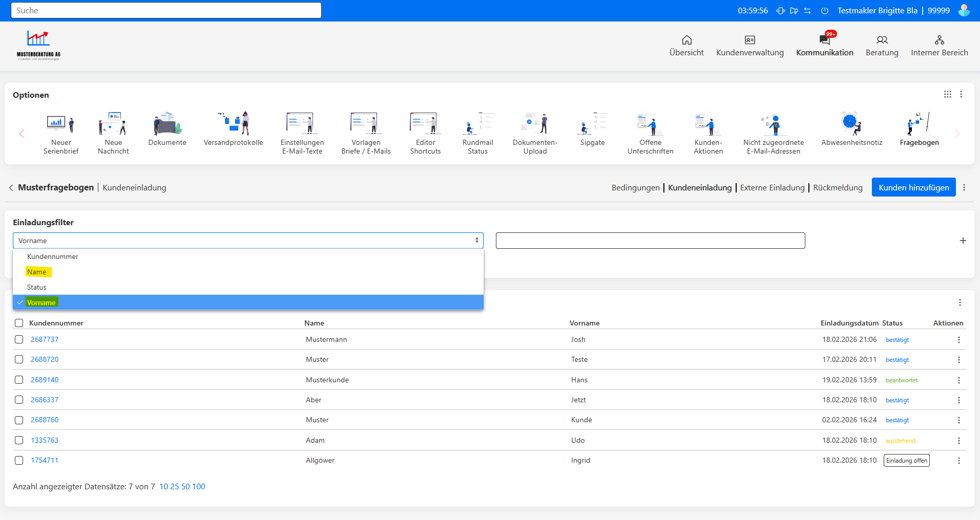980x520 pixels.
Task: Select the checkbox for customer 1754711
Action: 19,460
